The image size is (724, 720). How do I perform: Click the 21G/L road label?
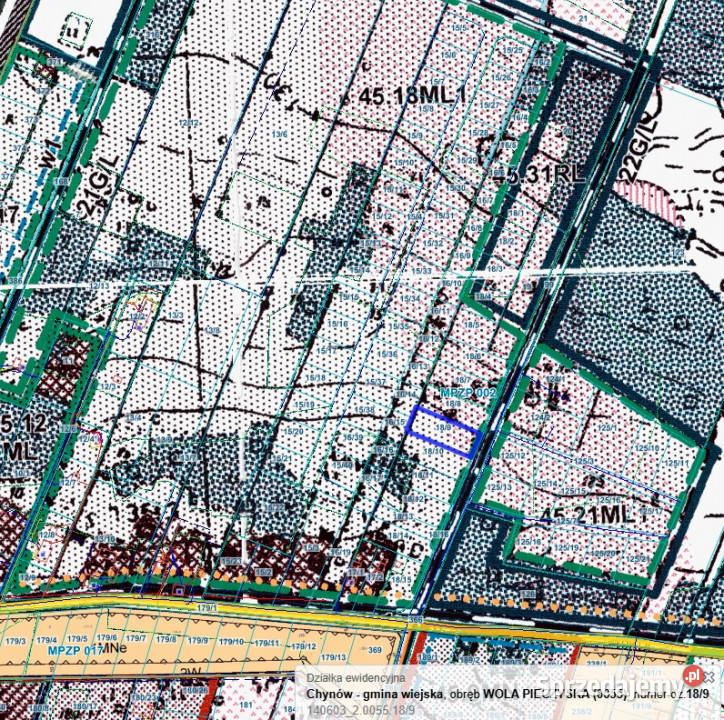coord(98,186)
